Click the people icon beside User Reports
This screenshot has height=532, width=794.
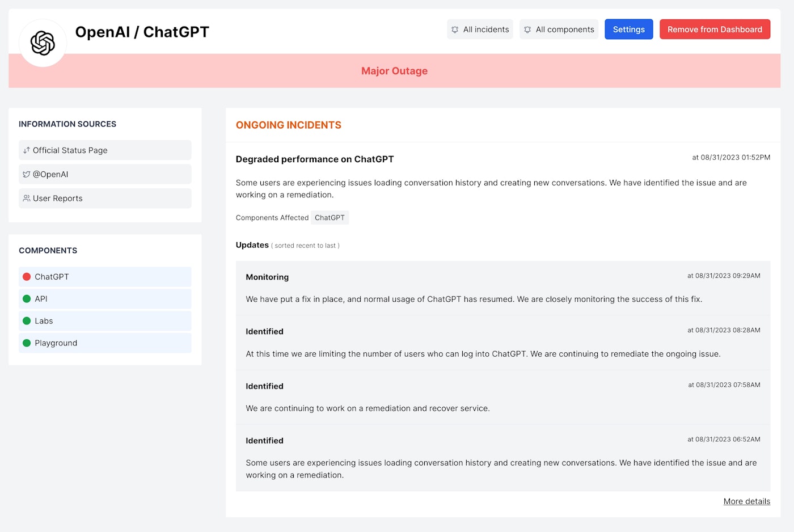(x=27, y=199)
